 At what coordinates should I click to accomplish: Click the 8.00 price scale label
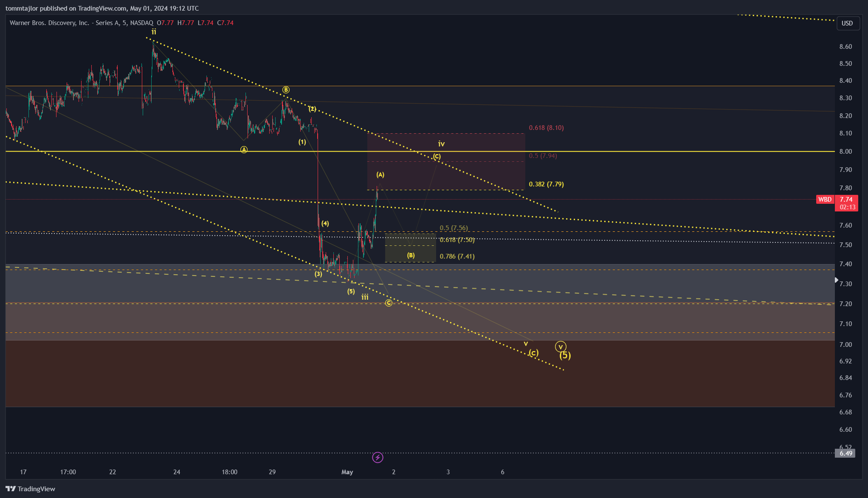pyautogui.click(x=845, y=151)
